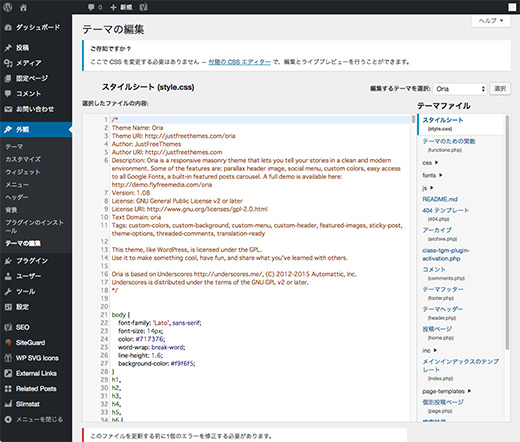The height and width of the screenshot is (442, 520).
Task: Click color value #717376 on line 24
Action: coord(150,339)
